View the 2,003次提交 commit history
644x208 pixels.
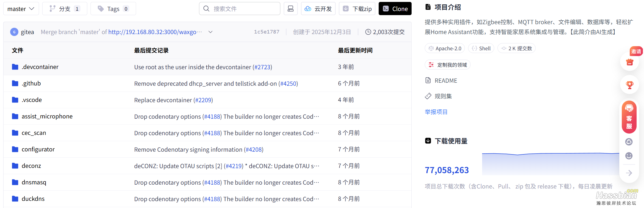(x=385, y=32)
